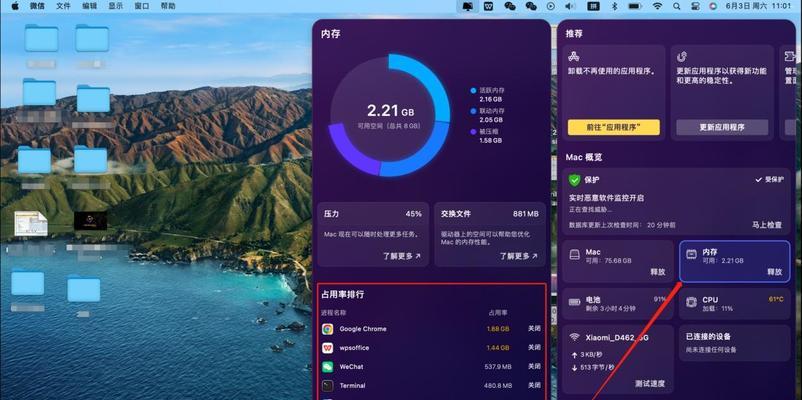Close WeChat via its 关闭 button
The width and height of the screenshot is (802, 400).
pos(534,367)
